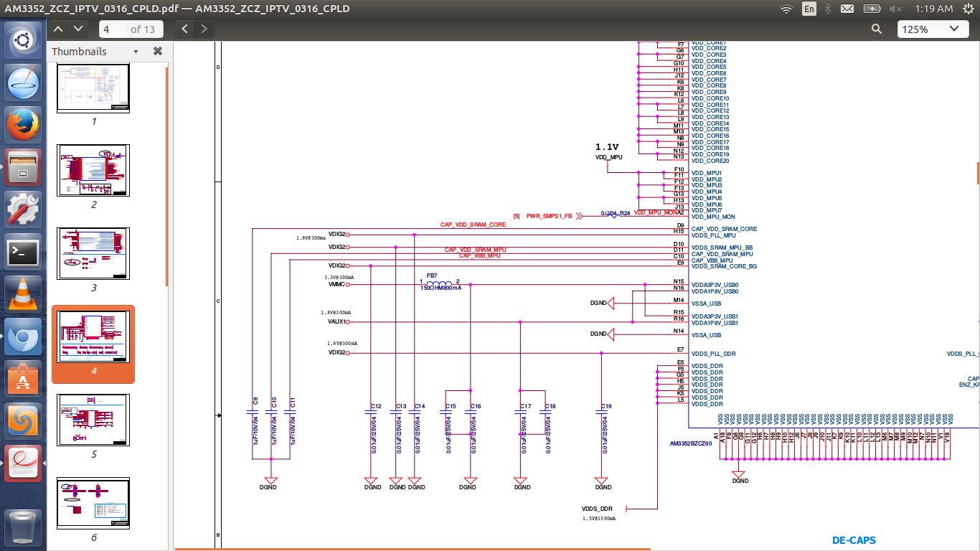Open the 1:19 AM clock menu
The height and width of the screenshot is (551, 980).
tap(934, 9)
